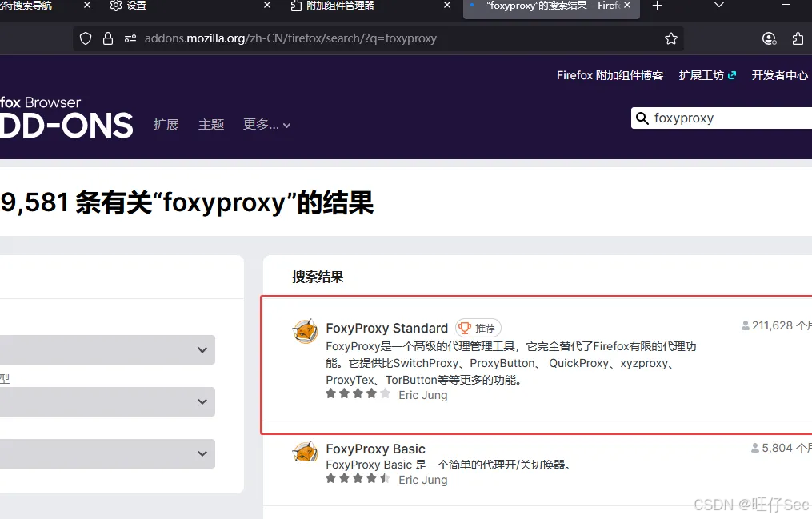Open the 主题 navigation item
Screen dimensions: 812x519
(211, 125)
